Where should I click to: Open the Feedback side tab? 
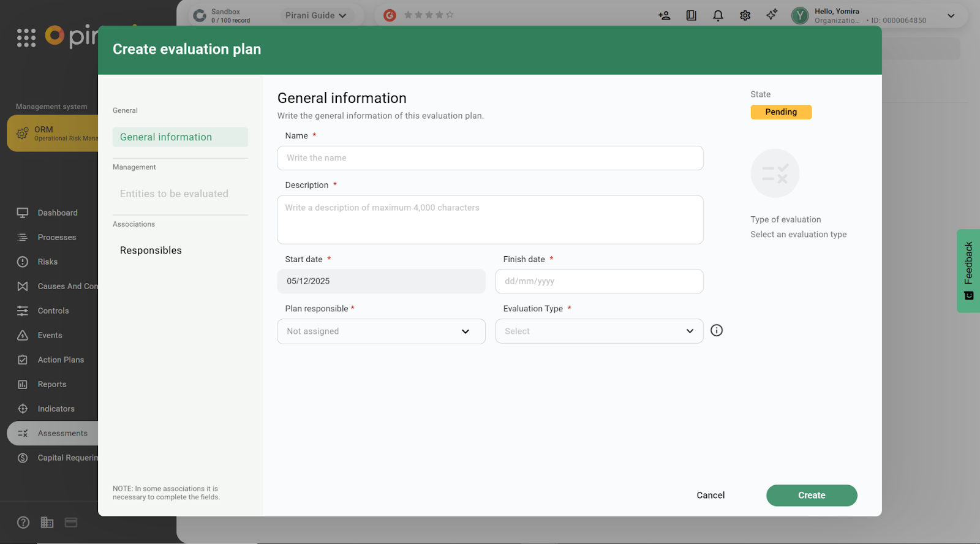[968, 270]
